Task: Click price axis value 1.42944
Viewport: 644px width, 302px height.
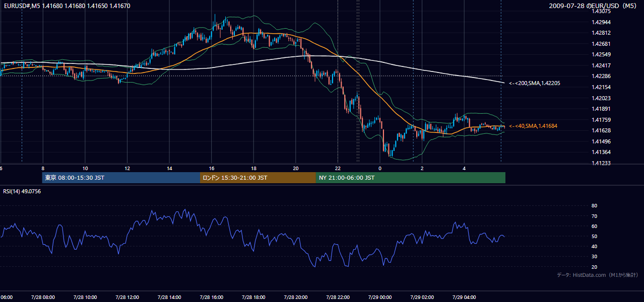Action: tap(601, 22)
